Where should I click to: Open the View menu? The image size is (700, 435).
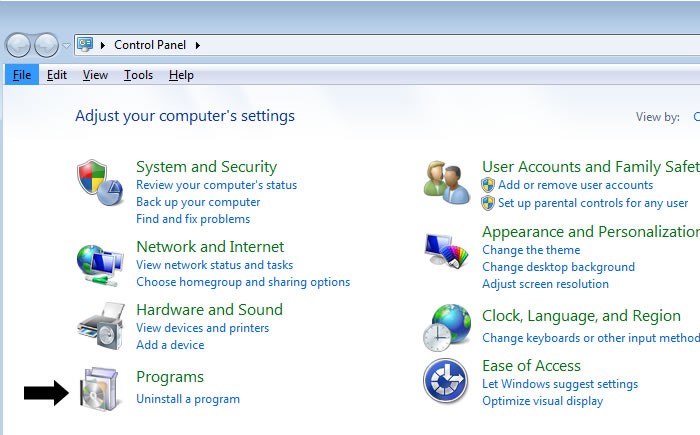(x=95, y=75)
